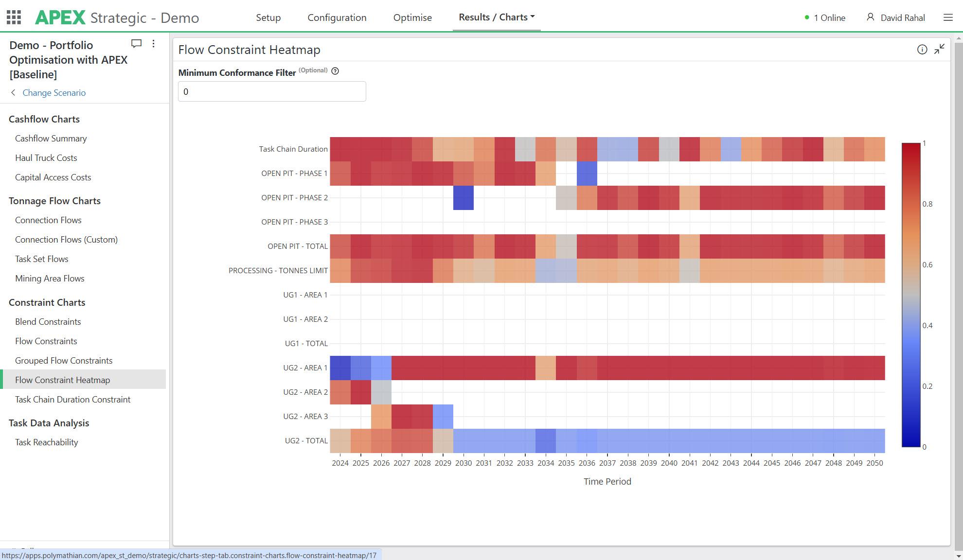The width and height of the screenshot is (963, 560).
Task: Open Cashflow Summary chart
Action: [x=51, y=139]
